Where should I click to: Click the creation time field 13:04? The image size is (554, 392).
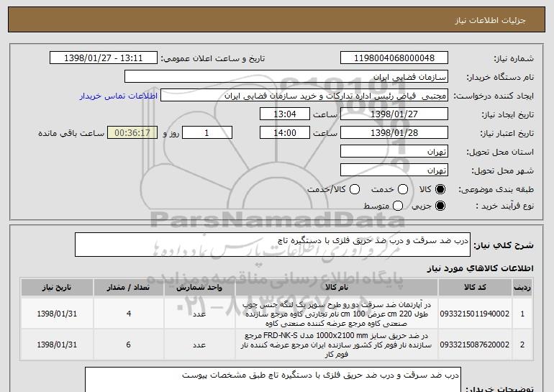(285, 114)
